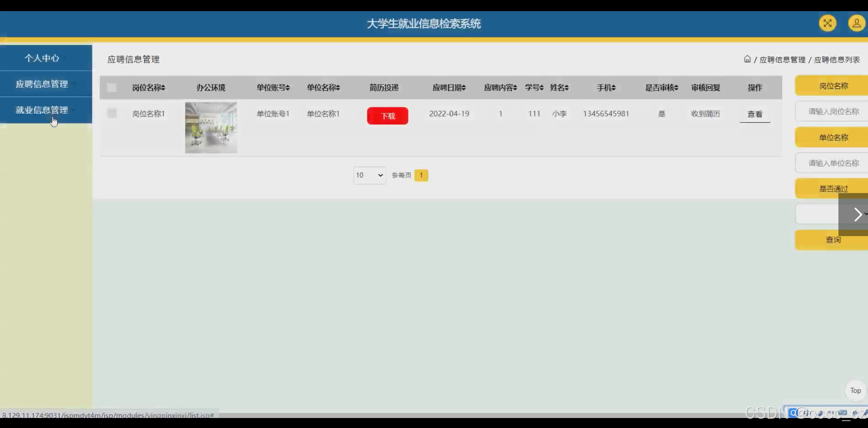Sort by 是否审核 column arrows
This screenshot has height=428, width=868.
tap(676, 88)
